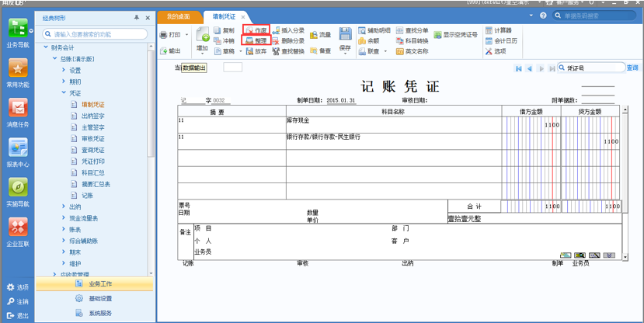Click the 联查 (Linked query) toolbar button
The image size is (644, 323).
click(x=369, y=51)
